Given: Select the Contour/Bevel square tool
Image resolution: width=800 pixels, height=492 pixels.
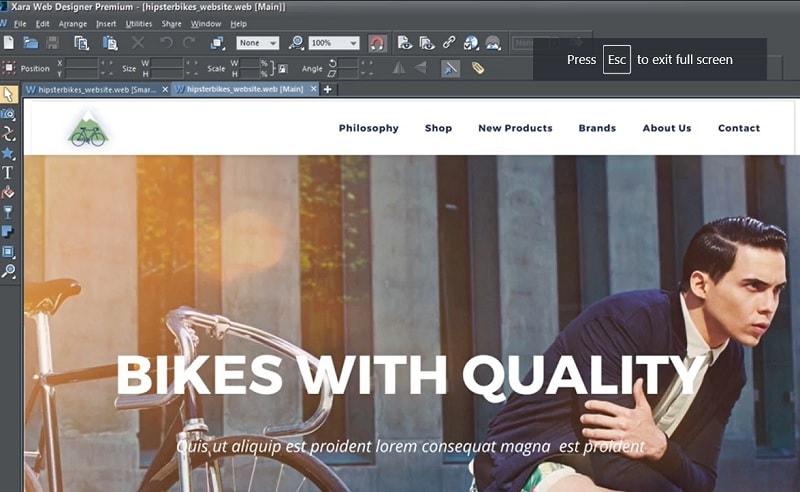Looking at the screenshot, I should pos(8,251).
